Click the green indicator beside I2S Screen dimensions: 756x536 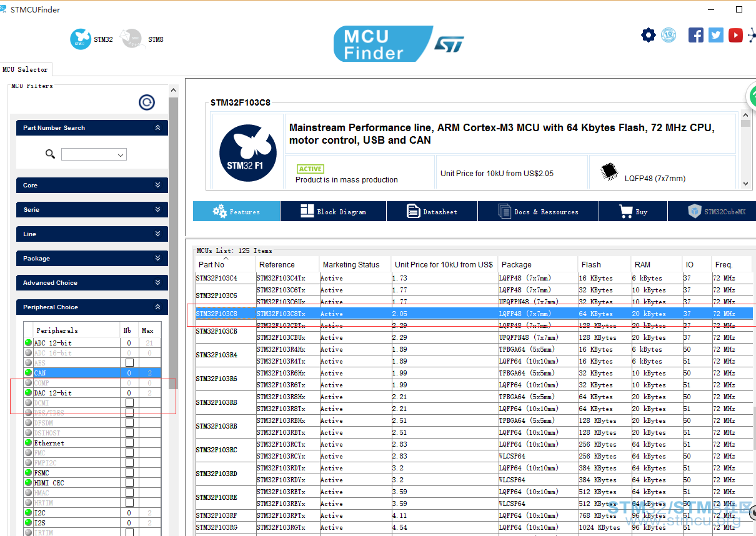pyautogui.click(x=28, y=523)
